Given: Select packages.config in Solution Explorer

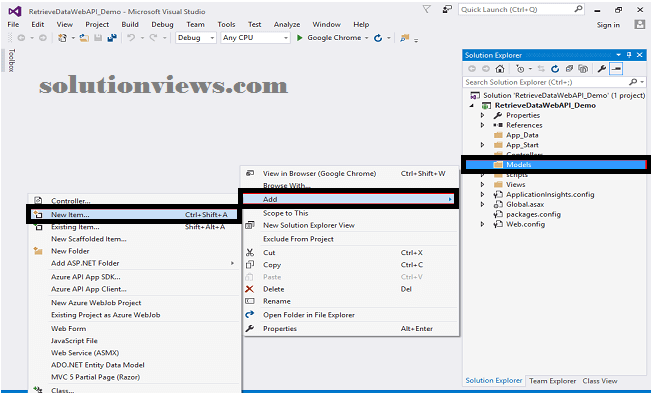Looking at the screenshot, I should tap(533, 214).
